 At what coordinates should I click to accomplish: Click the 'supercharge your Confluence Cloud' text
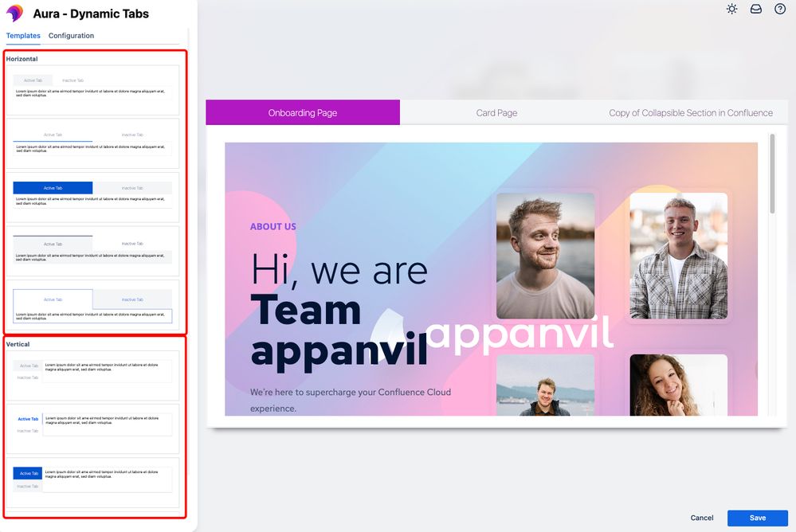click(378, 393)
